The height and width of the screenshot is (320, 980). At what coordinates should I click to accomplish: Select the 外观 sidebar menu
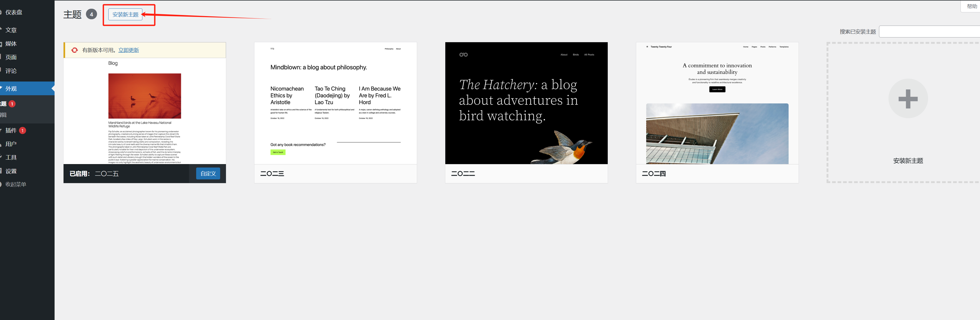pos(11,89)
